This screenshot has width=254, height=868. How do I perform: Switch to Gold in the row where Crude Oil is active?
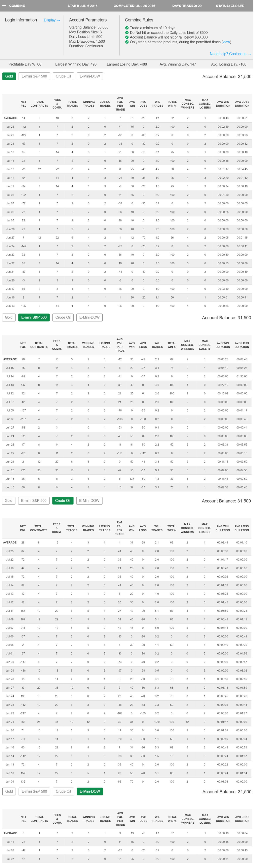8,501
